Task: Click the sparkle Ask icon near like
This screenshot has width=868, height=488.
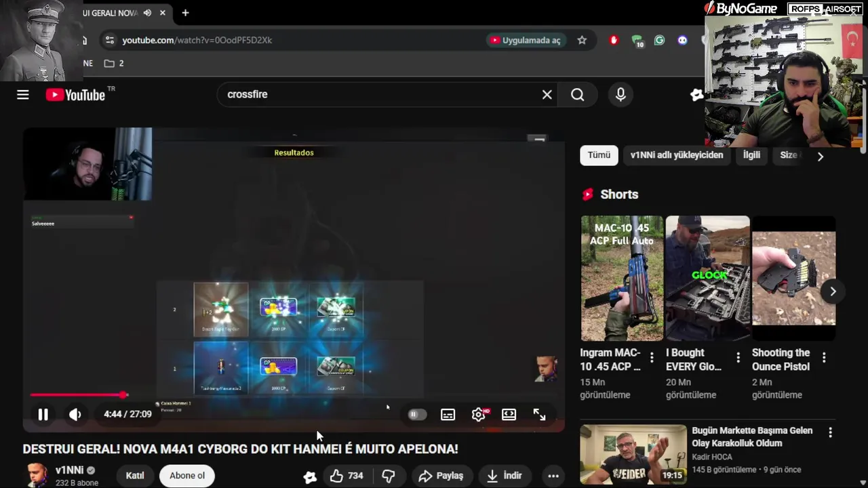Action: 310,476
